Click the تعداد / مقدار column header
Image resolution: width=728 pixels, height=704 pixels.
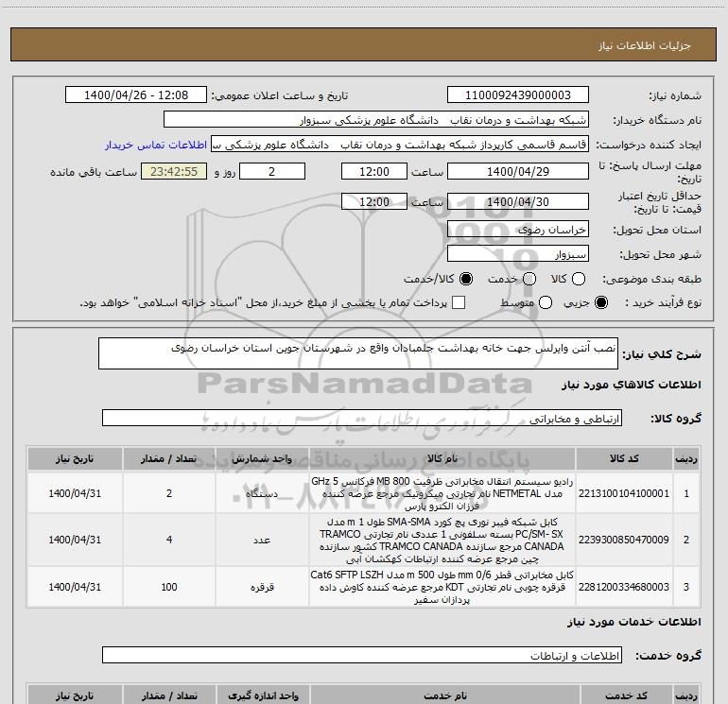pos(169,459)
